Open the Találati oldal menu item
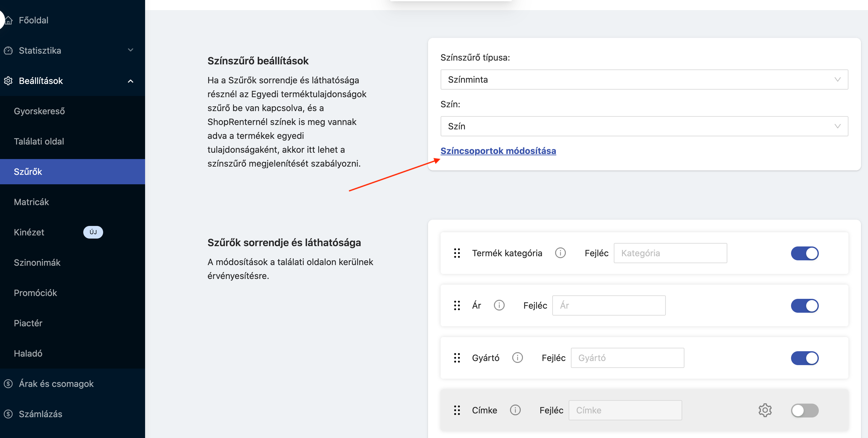The image size is (868, 438). coord(39,141)
